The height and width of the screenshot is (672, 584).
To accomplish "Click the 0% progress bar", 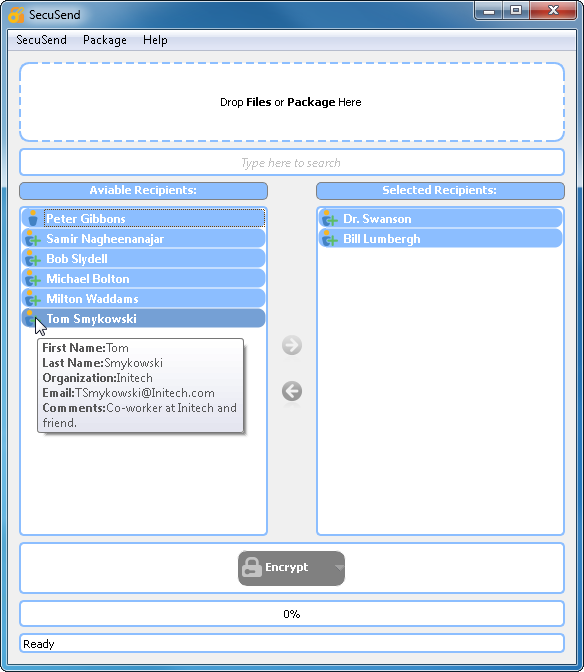I will tap(292, 614).
